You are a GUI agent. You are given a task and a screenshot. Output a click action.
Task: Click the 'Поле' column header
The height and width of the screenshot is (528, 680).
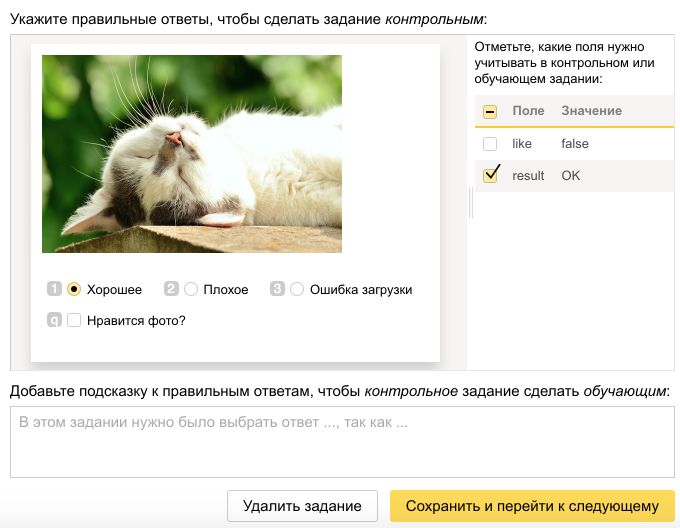pyautogui.click(x=528, y=111)
